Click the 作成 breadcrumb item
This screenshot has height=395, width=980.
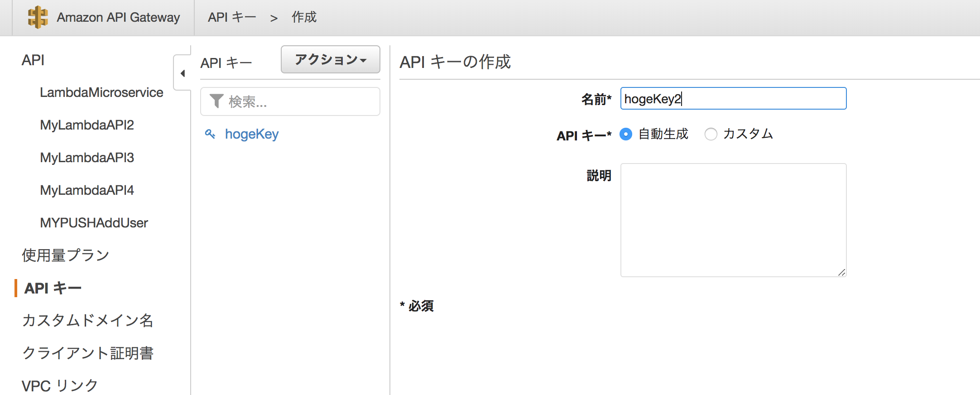[x=304, y=17]
